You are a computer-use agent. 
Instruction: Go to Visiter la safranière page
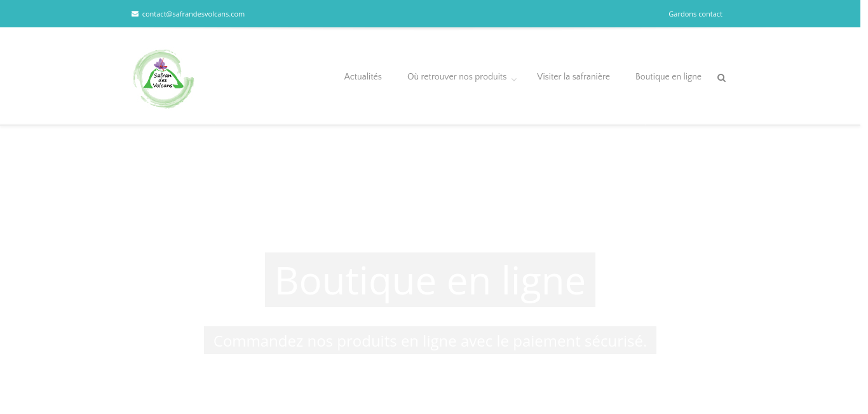(x=573, y=77)
